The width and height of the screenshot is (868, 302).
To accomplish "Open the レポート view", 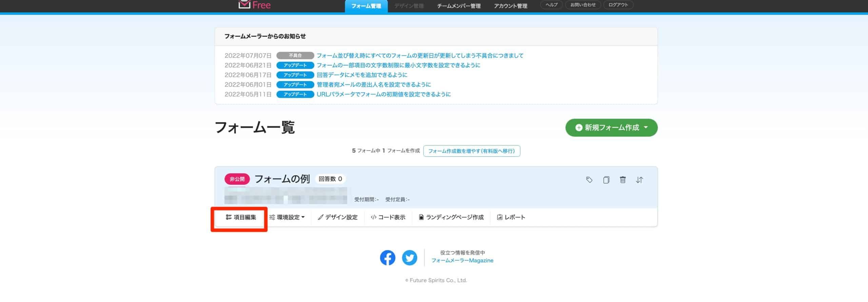I will click(x=511, y=217).
